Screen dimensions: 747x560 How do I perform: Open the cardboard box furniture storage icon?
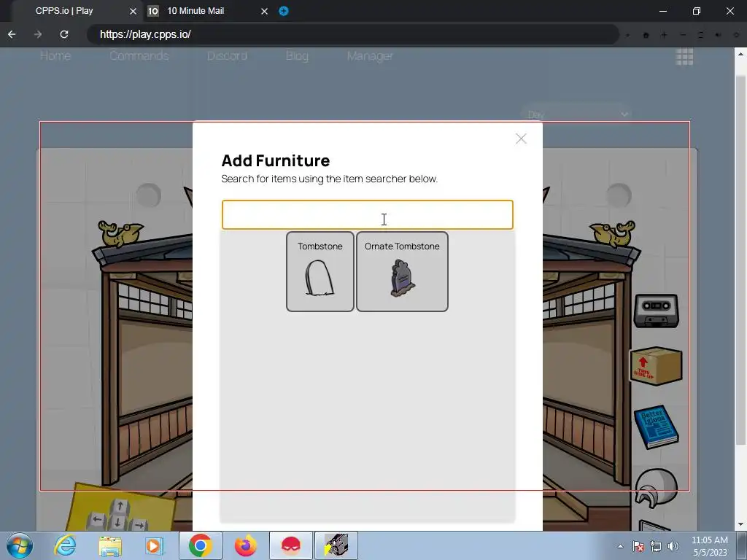[x=657, y=365]
